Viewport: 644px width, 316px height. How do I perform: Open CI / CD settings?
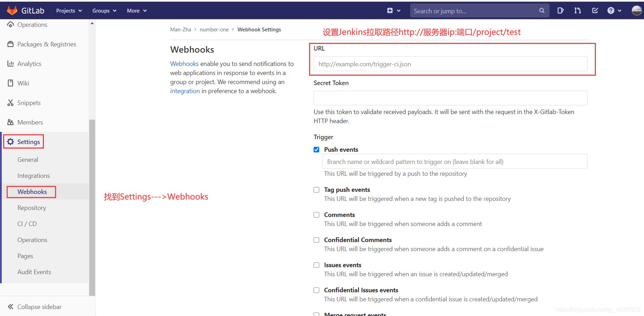pos(27,224)
